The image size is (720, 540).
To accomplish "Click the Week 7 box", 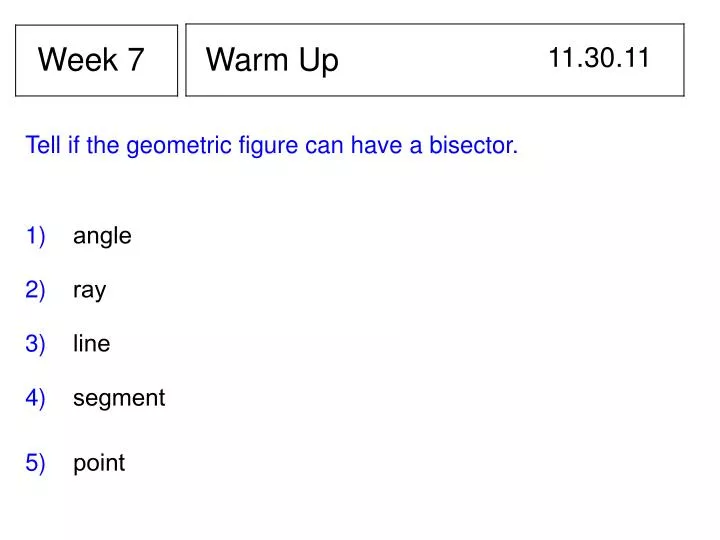I will tap(96, 60).
